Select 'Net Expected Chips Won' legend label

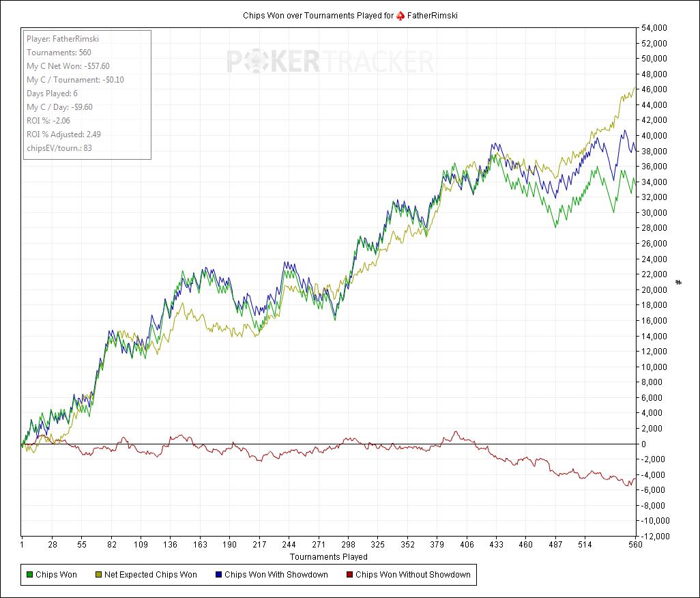tap(150, 575)
